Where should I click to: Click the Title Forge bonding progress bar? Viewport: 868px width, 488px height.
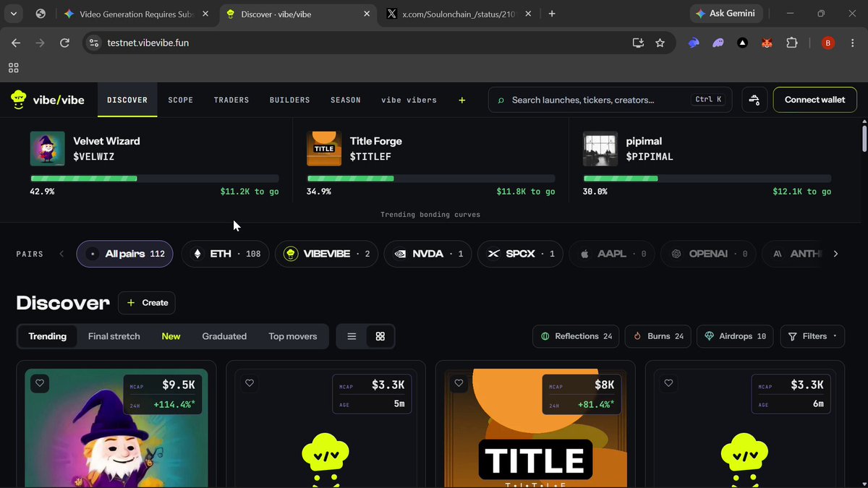431,179
